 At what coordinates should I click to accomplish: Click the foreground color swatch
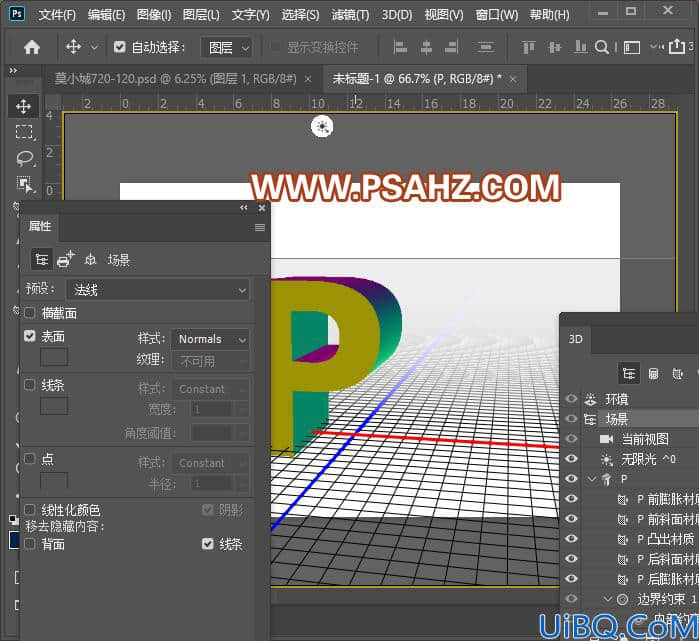(x=14, y=540)
